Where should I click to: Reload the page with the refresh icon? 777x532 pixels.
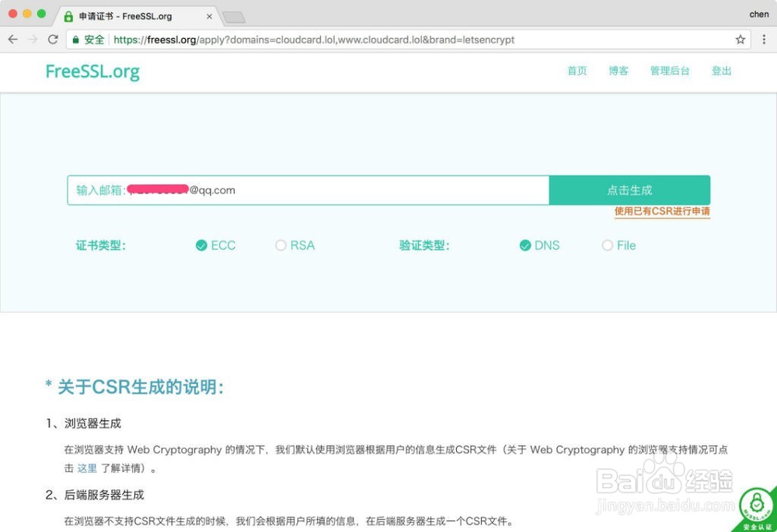click(x=53, y=40)
